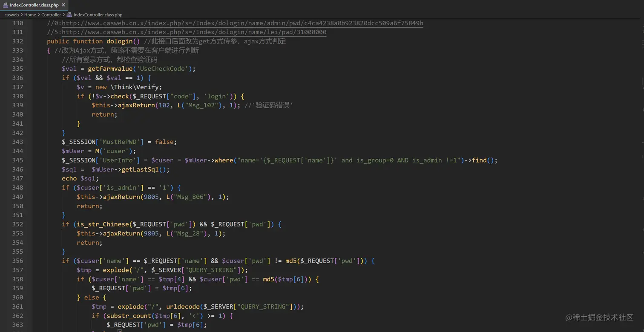Image resolution: width=644 pixels, height=332 pixels.
Task: Select the IndexController.class.php editor tab
Action: pyautogui.click(x=34, y=5)
